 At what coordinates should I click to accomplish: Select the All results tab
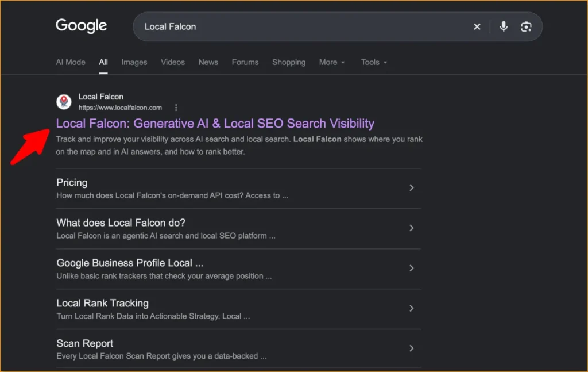103,62
